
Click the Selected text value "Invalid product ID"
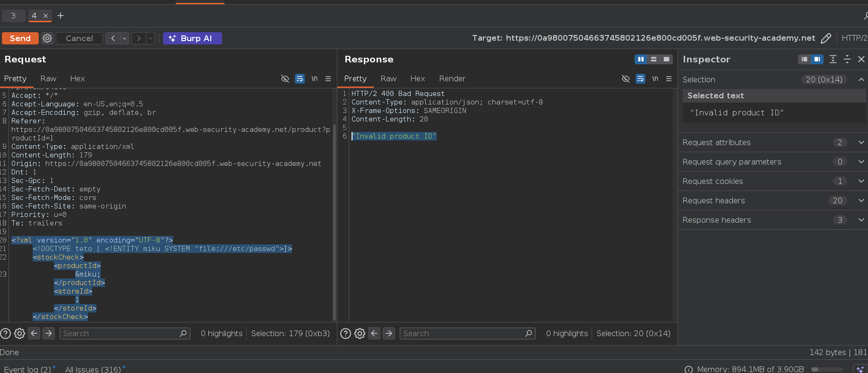(x=737, y=113)
